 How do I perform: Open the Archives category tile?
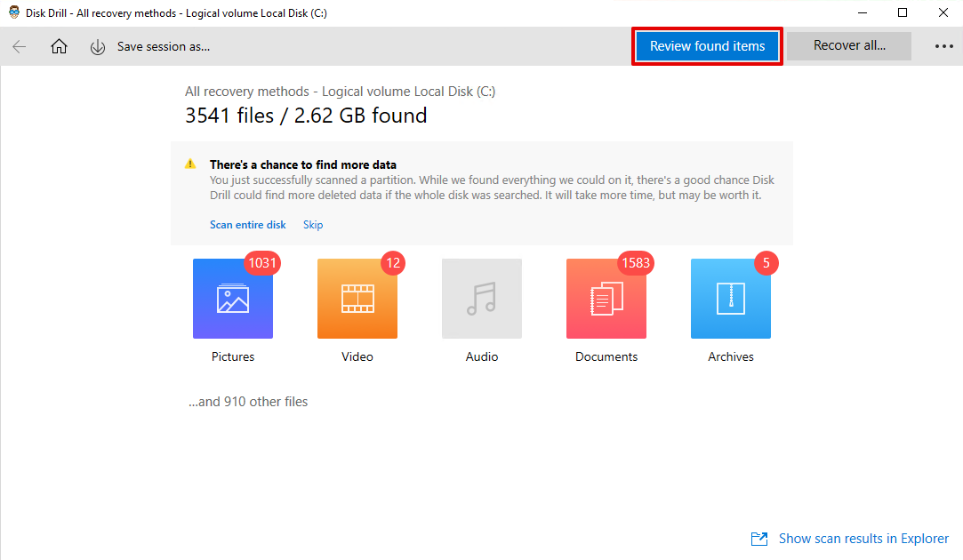(731, 299)
